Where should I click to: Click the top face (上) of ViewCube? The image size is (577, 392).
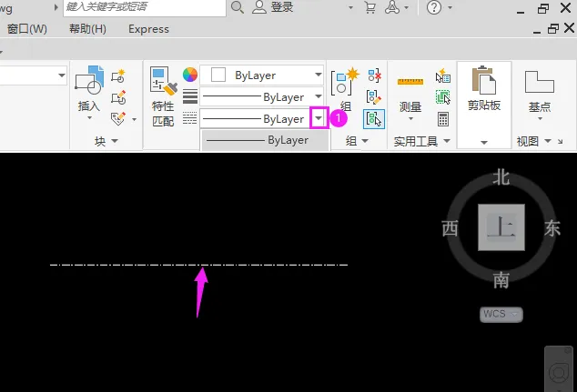[x=501, y=227]
